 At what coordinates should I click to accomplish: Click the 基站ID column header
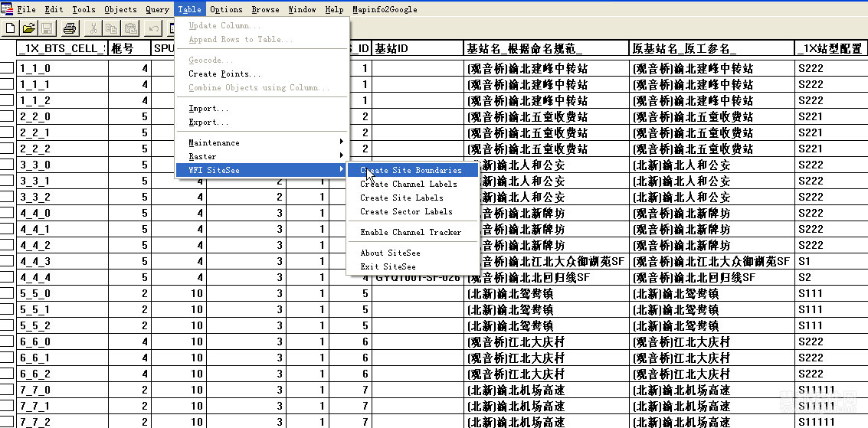tap(418, 48)
